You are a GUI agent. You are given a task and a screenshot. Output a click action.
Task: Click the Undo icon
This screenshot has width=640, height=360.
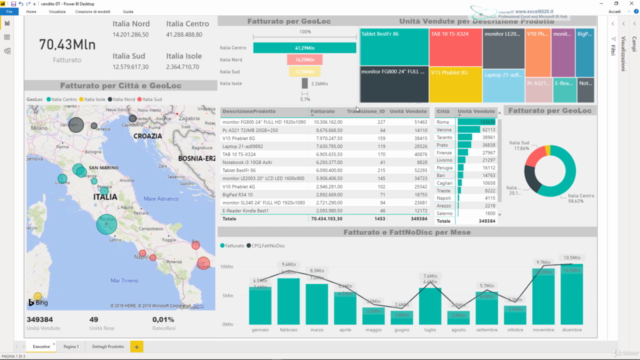point(21,4)
